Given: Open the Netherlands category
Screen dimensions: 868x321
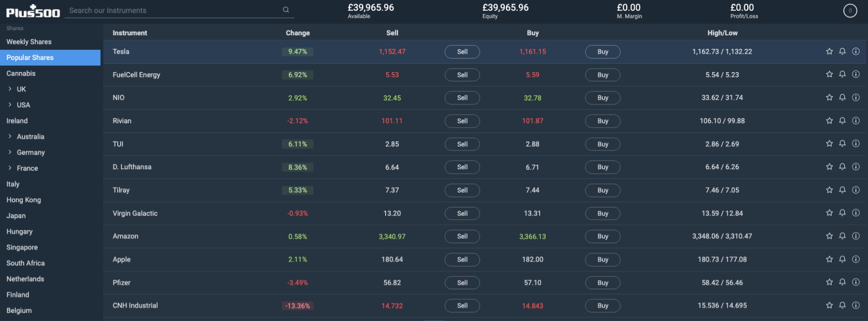Looking at the screenshot, I should 25,279.
